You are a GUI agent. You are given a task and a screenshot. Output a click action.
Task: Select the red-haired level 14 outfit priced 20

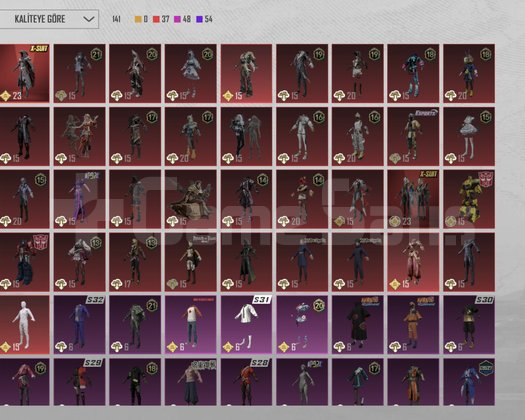[x=302, y=199]
